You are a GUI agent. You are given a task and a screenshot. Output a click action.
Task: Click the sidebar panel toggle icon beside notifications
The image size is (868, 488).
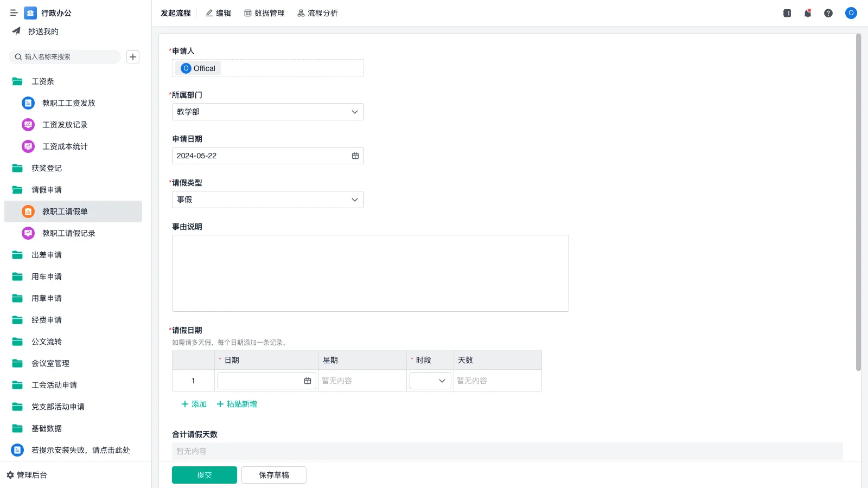coord(787,13)
